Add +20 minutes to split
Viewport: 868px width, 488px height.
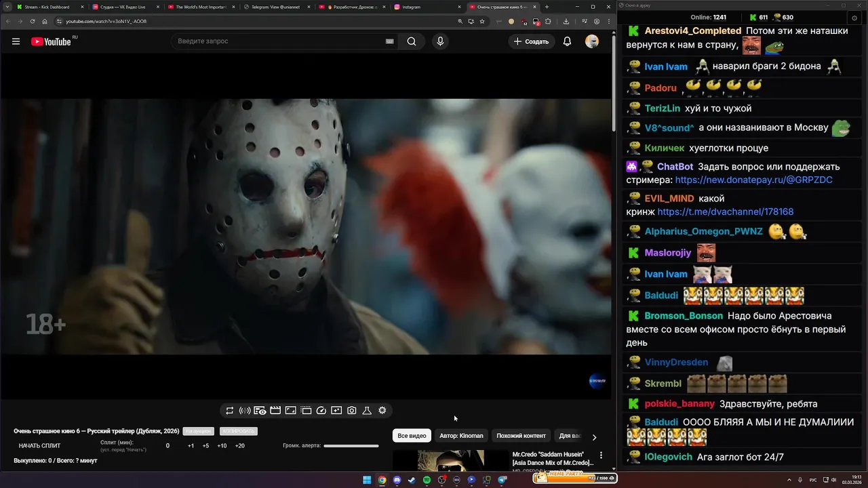tap(239, 446)
